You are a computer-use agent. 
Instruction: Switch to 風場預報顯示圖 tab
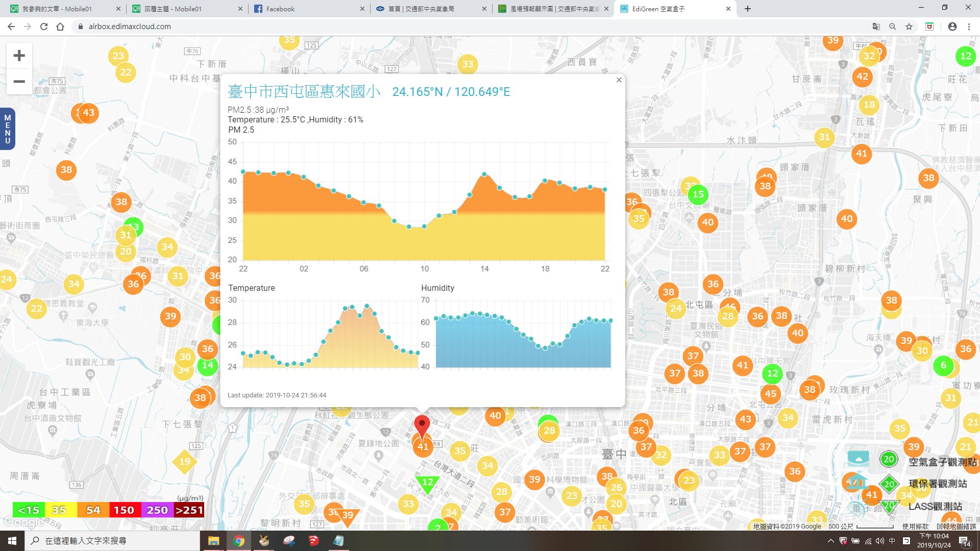(553, 9)
